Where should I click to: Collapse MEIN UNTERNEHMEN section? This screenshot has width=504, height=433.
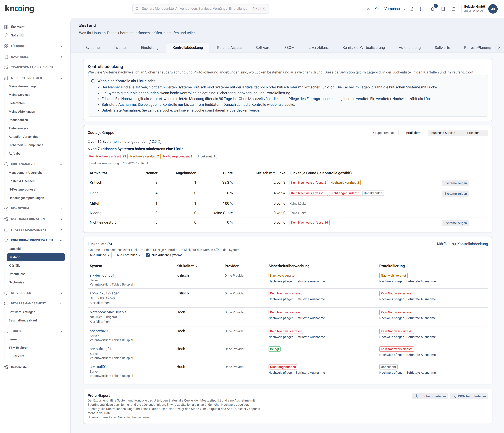(34, 78)
